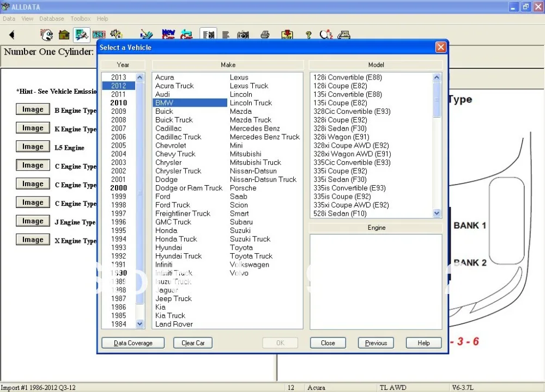Click the question mark help icon

[x=308, y=35]
